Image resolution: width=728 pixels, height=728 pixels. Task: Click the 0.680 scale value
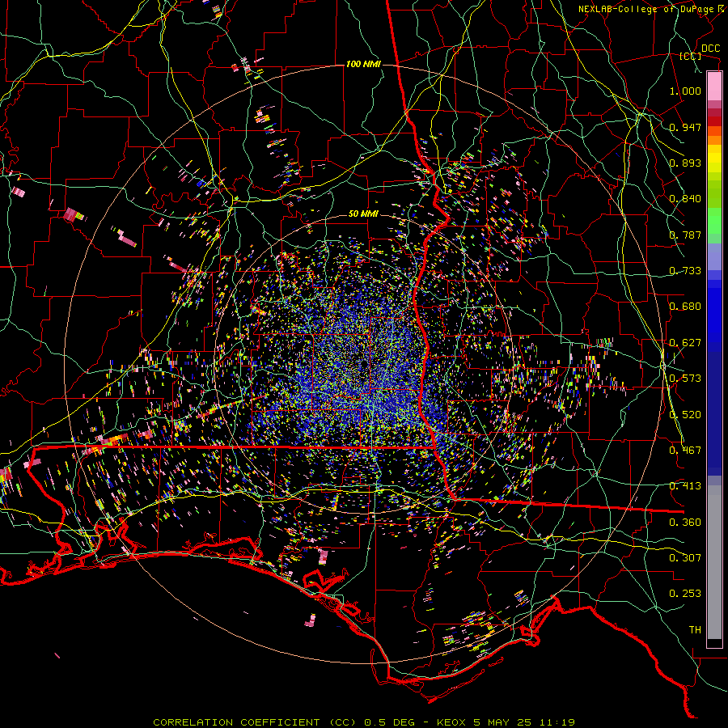[685, 307]
